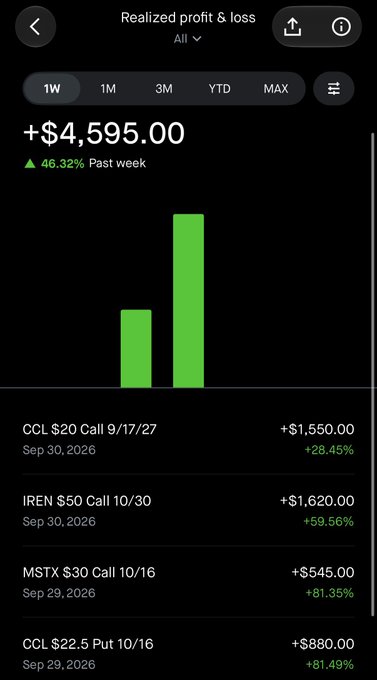Click the +$1,620.00 gain amount
This screenshot has width=377, height=680.
pyautogui.click(x=317, y=501)
